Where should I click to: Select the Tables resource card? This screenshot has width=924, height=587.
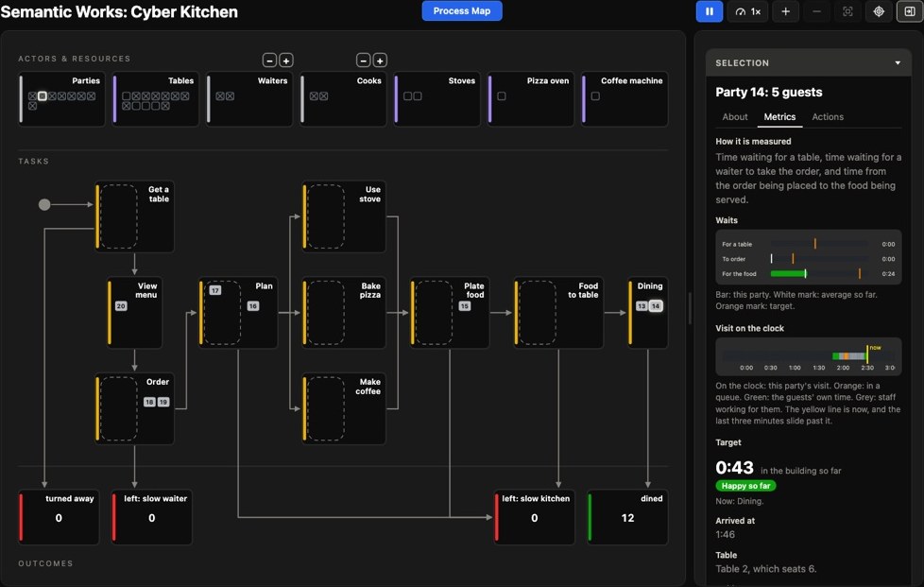(x=156, y=99)
